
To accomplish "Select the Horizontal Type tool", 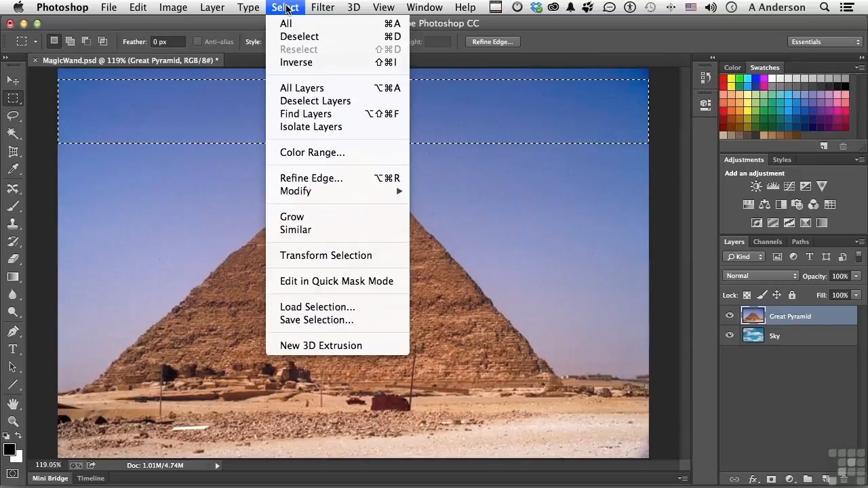I will pos(13,349).
